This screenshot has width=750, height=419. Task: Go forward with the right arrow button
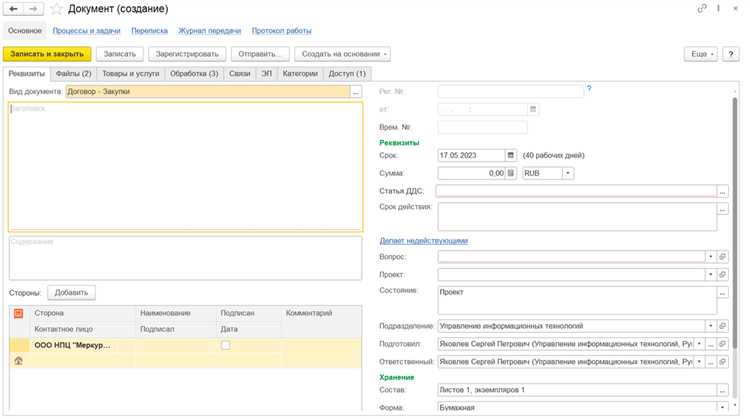33,9
